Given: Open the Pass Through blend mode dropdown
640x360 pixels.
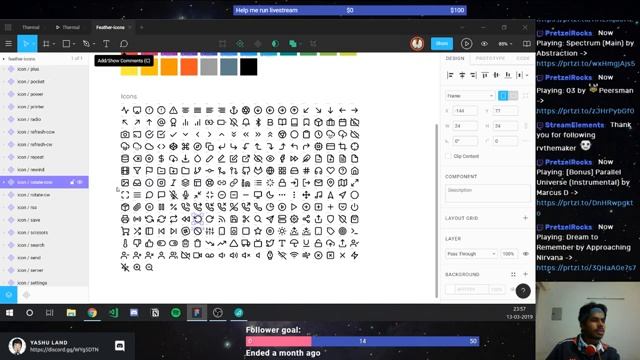Looking at the screenshot, I should [x=471, y=254].
